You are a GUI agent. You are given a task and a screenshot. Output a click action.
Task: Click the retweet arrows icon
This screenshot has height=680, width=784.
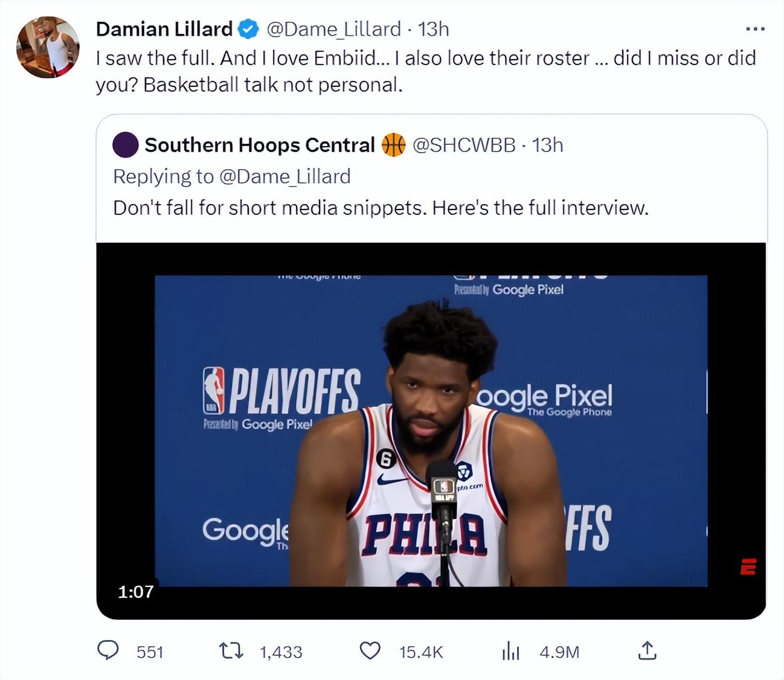(231, 651)
